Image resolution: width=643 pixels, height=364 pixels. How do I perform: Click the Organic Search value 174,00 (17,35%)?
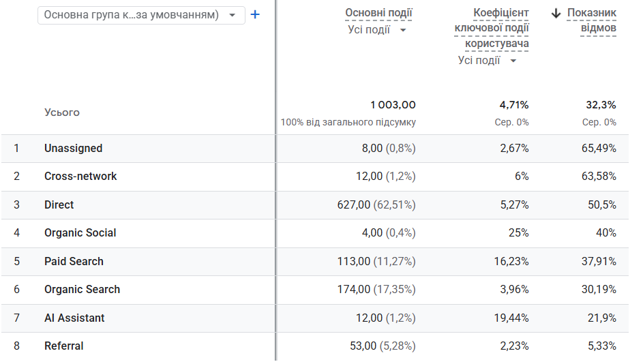(x=376, y=290)
